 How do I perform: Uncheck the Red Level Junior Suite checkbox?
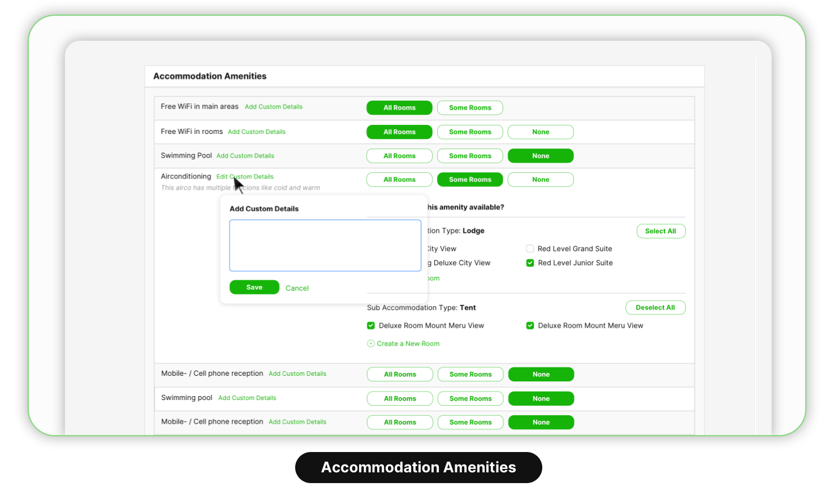[x=530, y=263]
